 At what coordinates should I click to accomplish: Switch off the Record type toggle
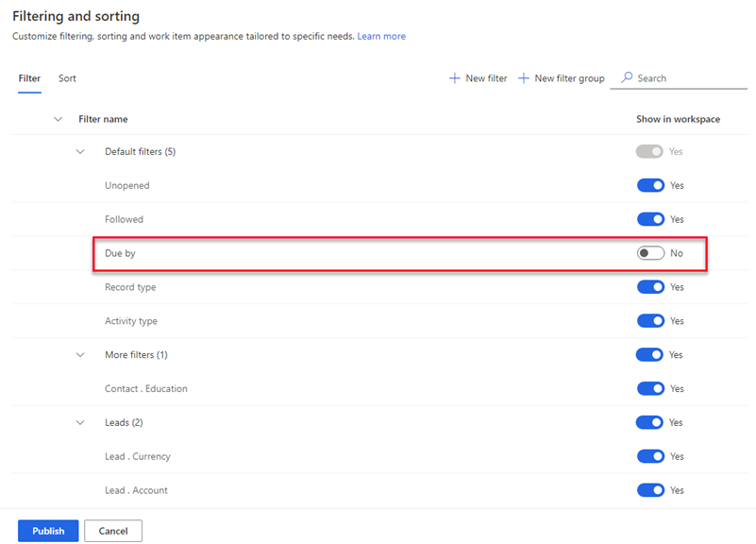coord(650,287)
